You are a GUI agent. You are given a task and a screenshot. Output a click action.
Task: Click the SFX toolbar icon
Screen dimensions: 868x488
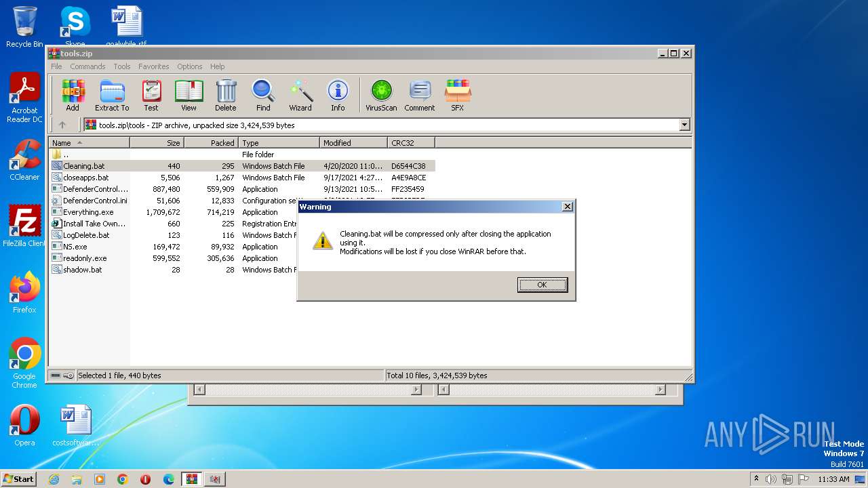(458, 96)
